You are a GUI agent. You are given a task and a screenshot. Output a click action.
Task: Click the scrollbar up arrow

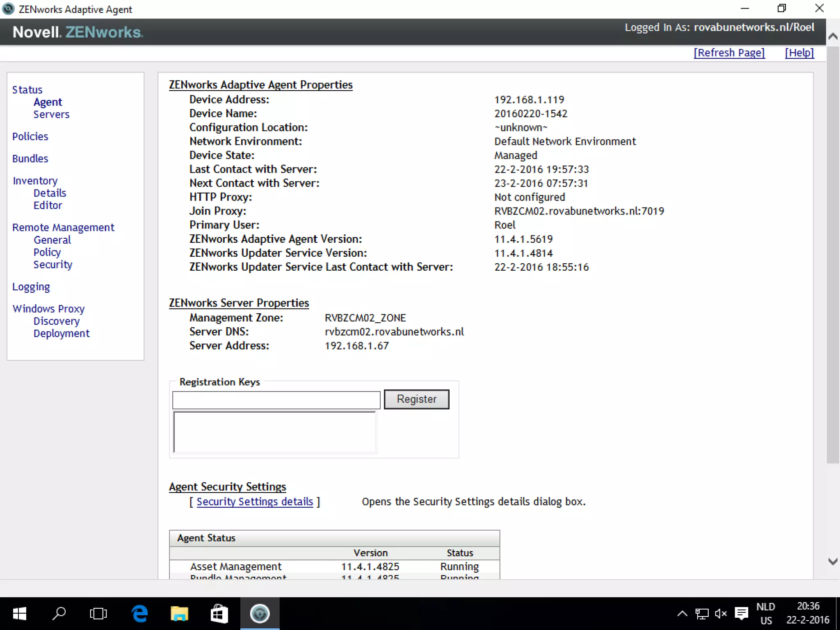click(833, 37)
